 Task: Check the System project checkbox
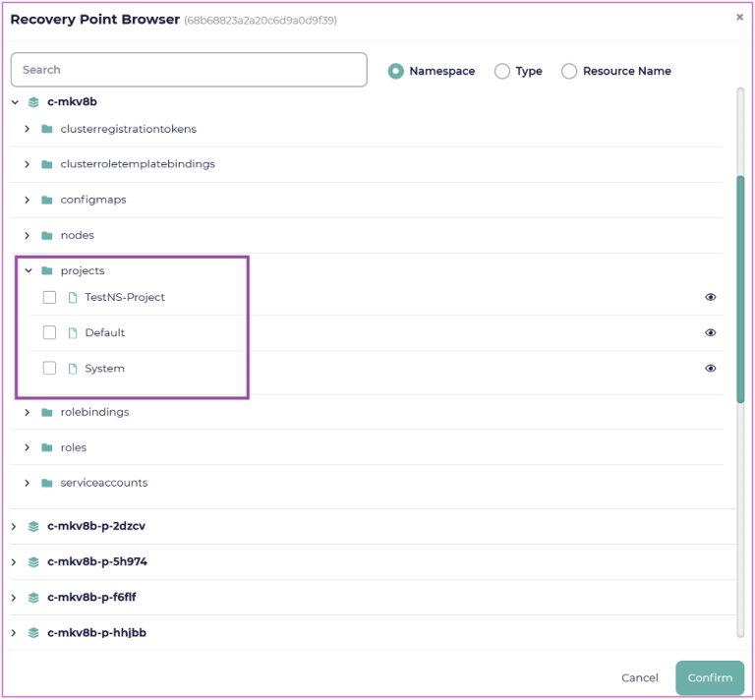click(x=49, y=369)
